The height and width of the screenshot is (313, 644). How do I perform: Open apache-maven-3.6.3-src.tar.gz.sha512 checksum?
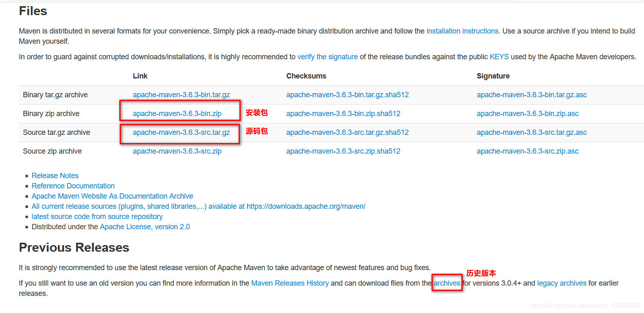(347, 132)
